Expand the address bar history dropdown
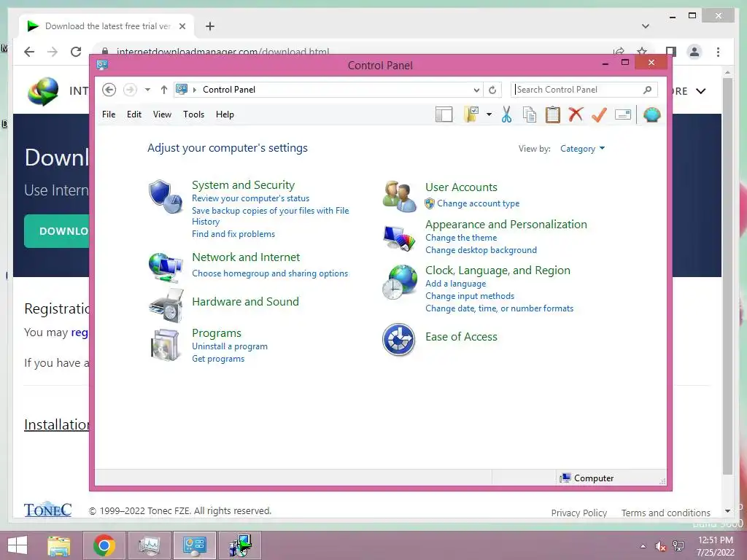The image size is (747, 560). (476, 90)
